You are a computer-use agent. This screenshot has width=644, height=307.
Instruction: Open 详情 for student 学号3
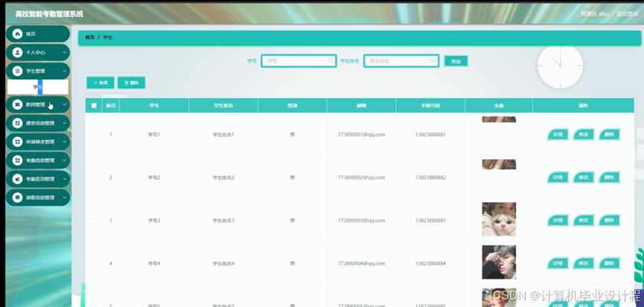coord(558,221)
